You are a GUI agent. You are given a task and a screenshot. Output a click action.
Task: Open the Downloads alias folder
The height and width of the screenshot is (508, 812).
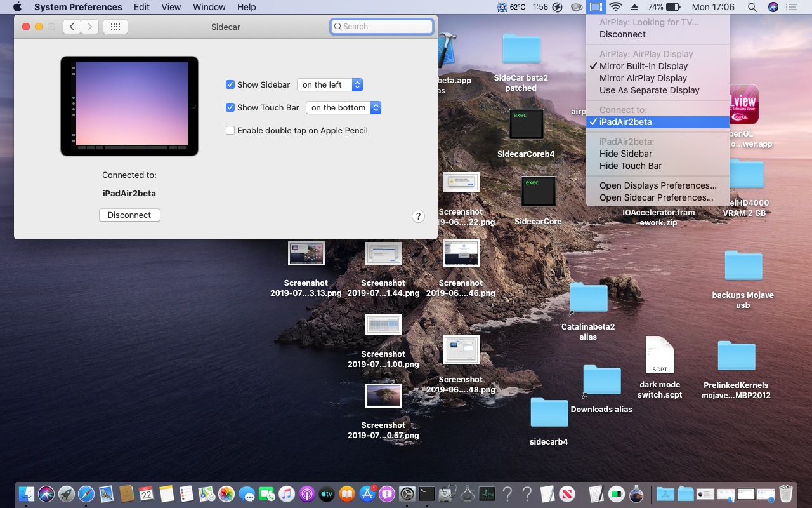[601, 380]
